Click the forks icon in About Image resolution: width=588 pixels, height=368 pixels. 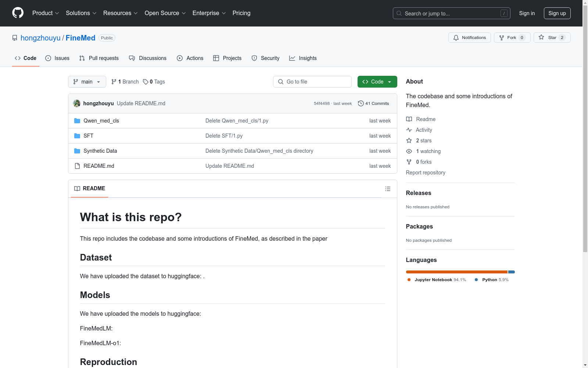click(409, 162)
